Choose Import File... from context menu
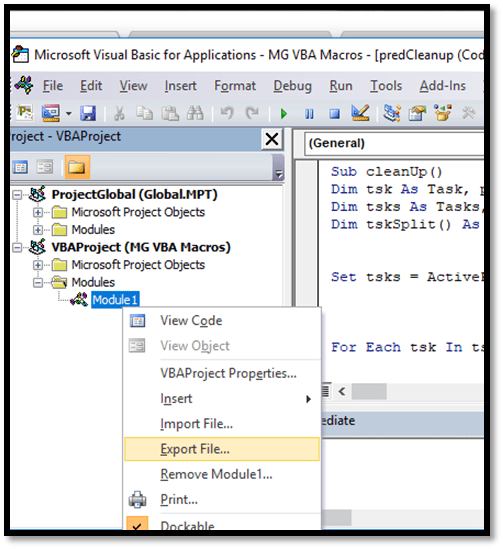Image resolution: width=503 pixels, height=549 pixels. coord(222,424)
